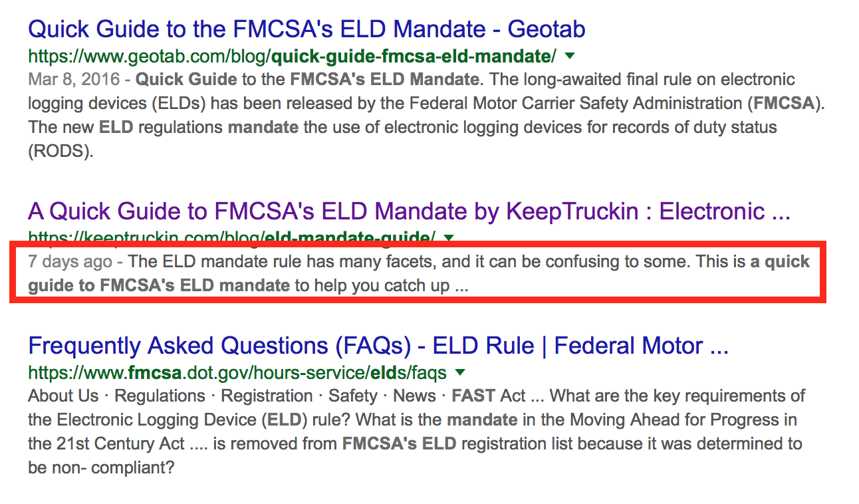Click the '7 days ago' timestamp
Image resolution: width=859 pixels, height=504 pixels.
coord(70,261)
